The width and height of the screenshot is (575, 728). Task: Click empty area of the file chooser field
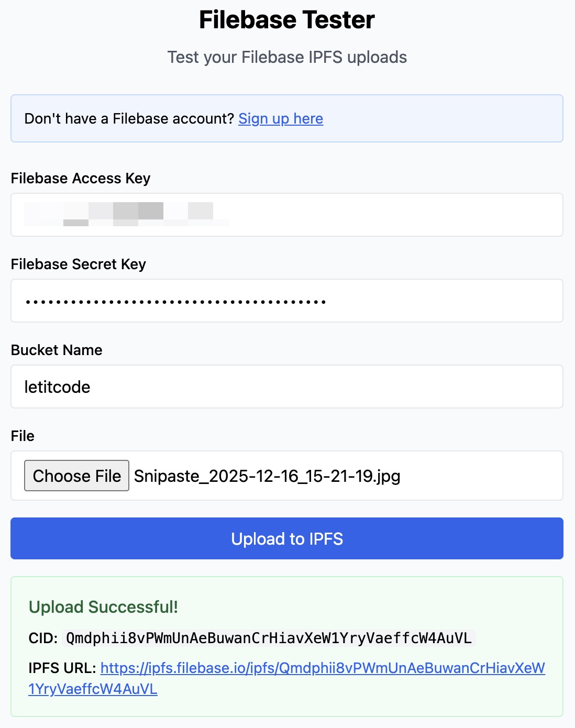click(x=482, y=476)
